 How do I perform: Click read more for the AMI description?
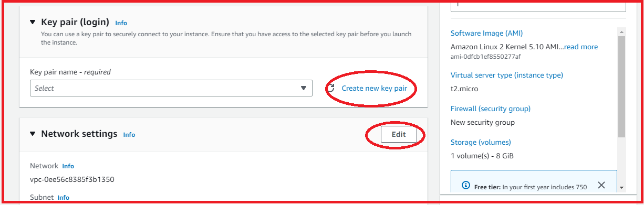click(x=581, y=47)
